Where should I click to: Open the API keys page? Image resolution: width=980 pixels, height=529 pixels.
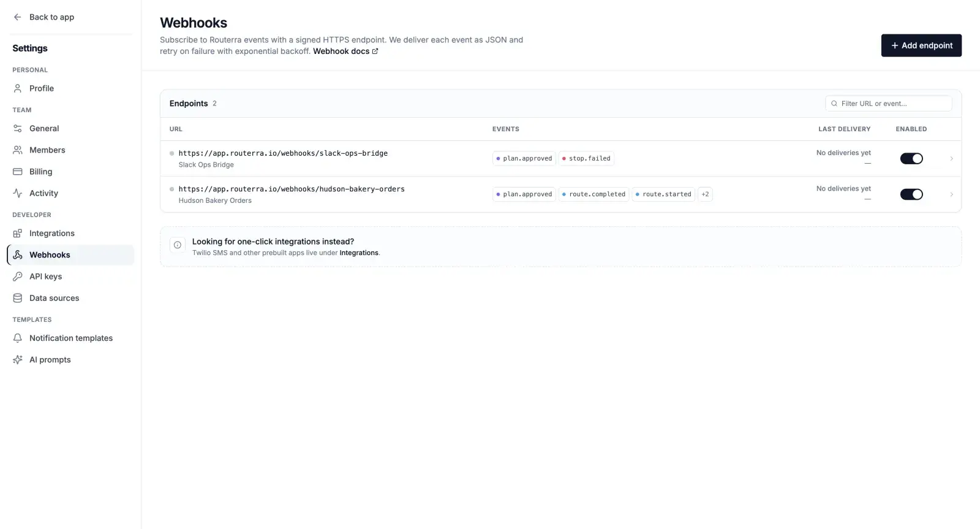[70, 276]
